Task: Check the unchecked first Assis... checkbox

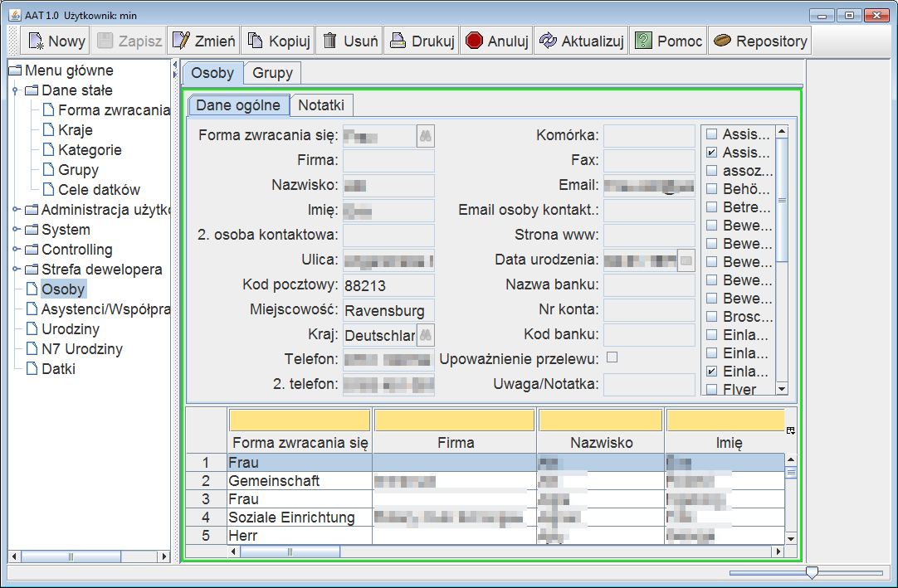Action: tap(712, 134)
